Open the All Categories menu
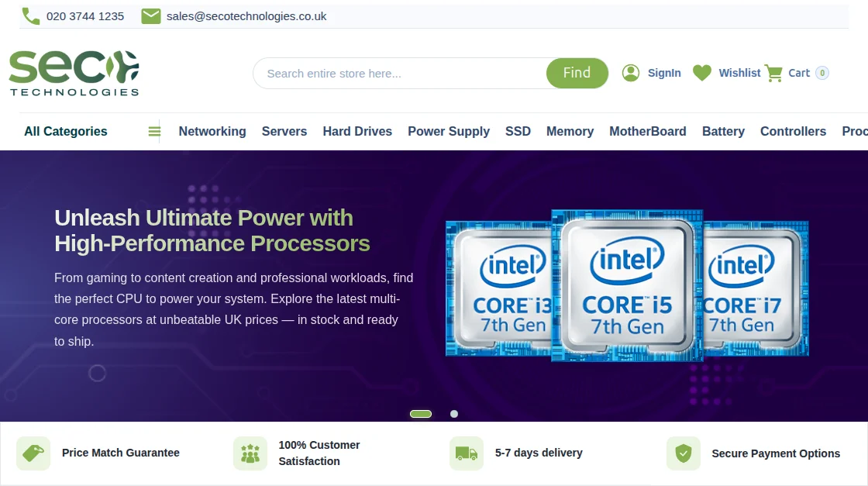 [65, 131]
